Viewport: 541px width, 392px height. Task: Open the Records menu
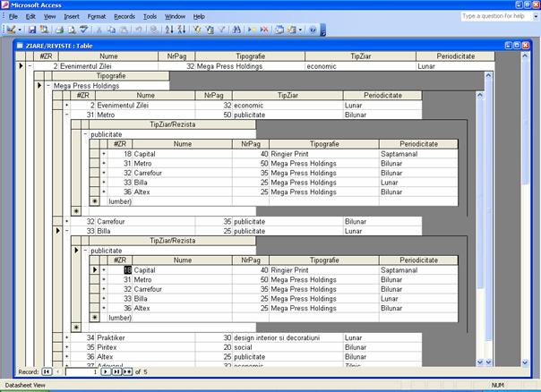(125, 16)
